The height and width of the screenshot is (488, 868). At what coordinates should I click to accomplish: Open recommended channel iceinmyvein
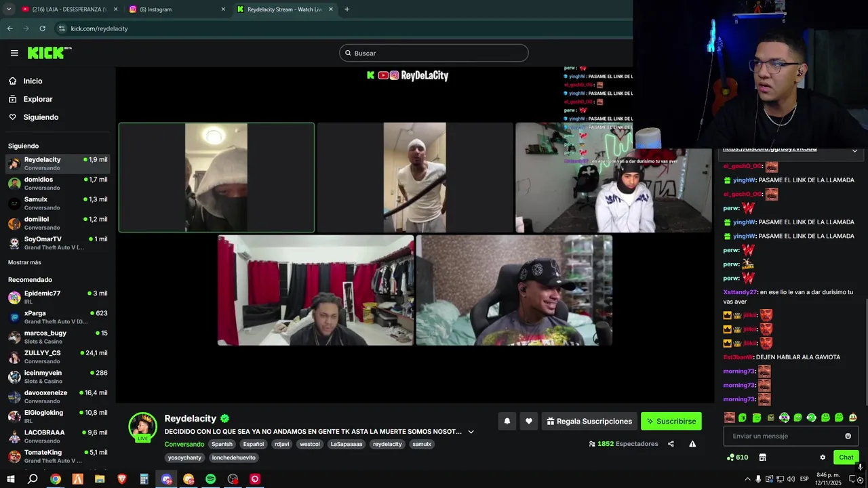tap(58, 376)
